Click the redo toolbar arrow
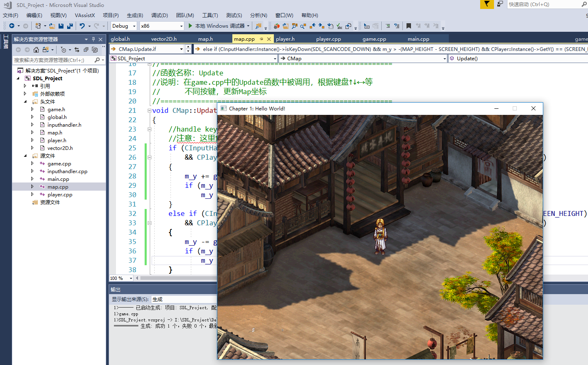Screen dimensions: 588x365 [x=96, y=26]
